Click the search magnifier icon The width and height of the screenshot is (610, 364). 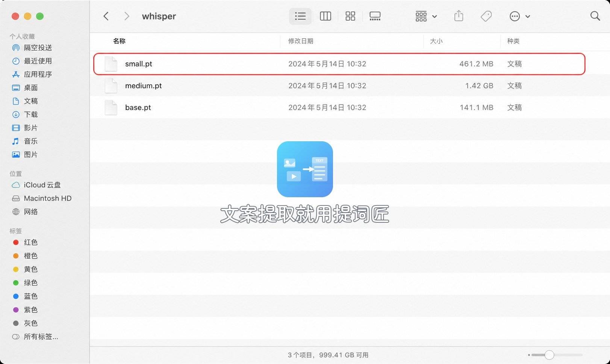click(595, 16)
